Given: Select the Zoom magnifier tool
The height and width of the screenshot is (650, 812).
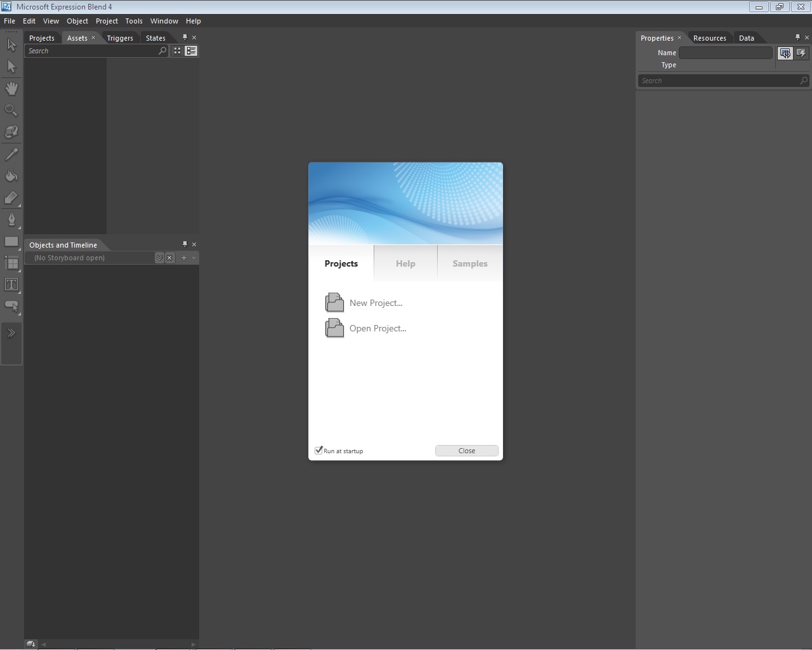Looking at the screenshot, I should pos(11,110).
